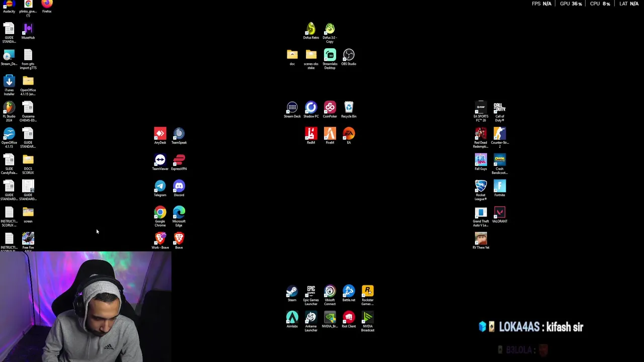Open the 'Work - Brave' shortcut
Viewport: 644px width, 362px height.
click(x=160, y=240)
